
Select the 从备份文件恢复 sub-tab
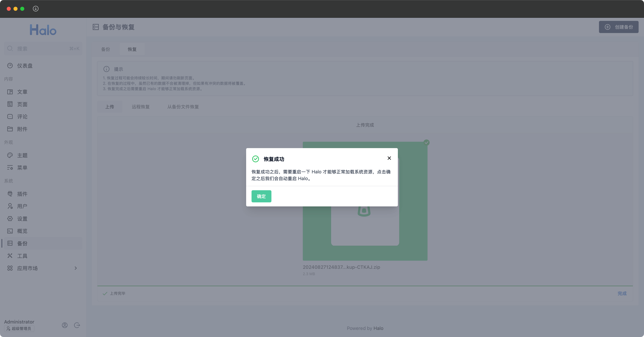pyautogui.click(x=183, y=107)
